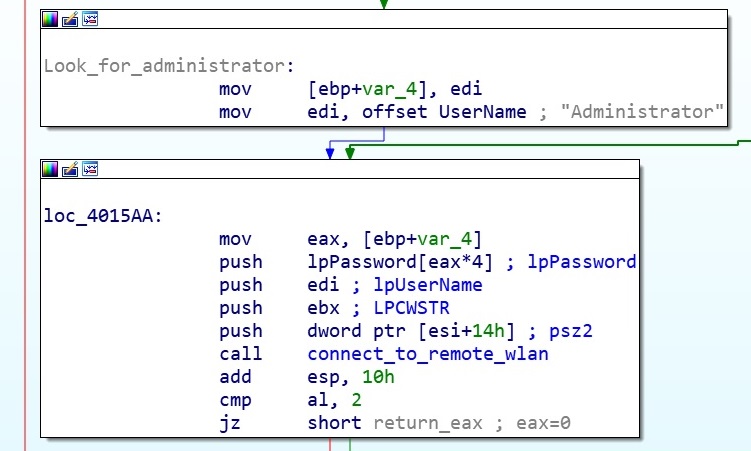751x451 pixels.
Task: Click edit pencil icon on loc_4015AA node
Action: [70, 168]
